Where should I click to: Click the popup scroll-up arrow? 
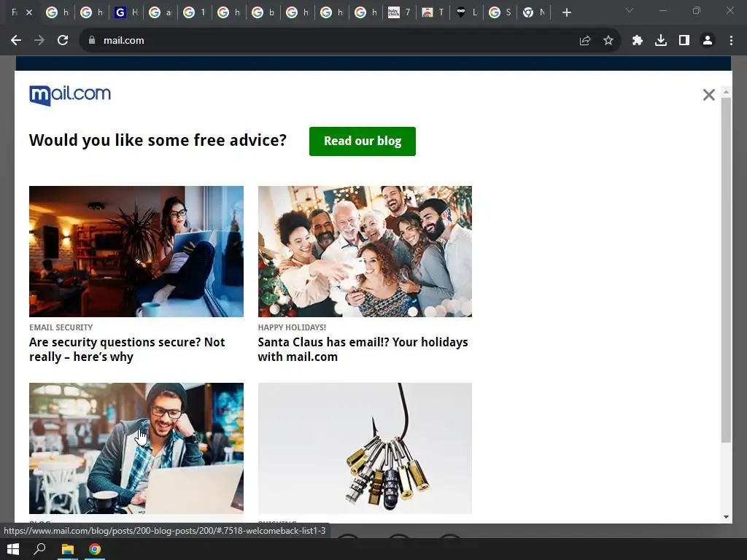point(726,92)
